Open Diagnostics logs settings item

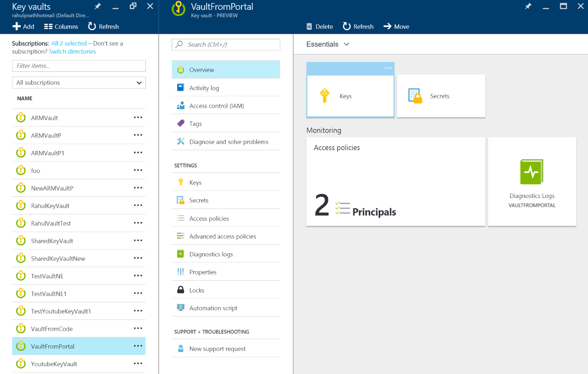pos(226,254)
